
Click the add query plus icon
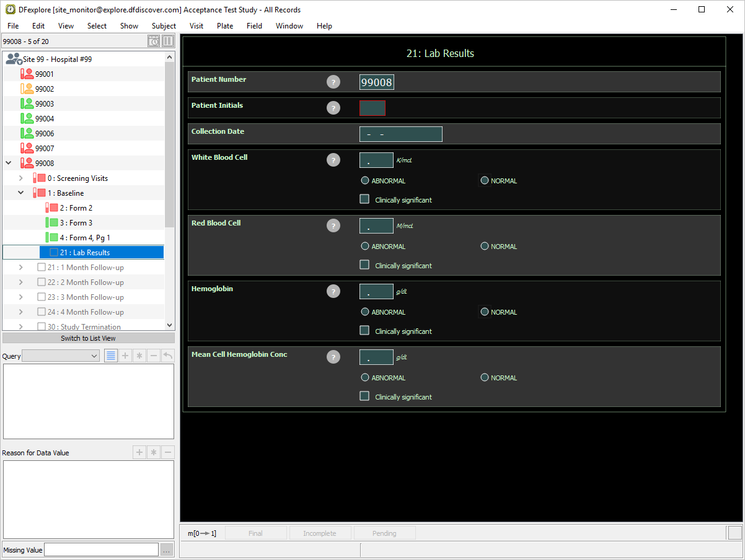(x=125, y=356)
